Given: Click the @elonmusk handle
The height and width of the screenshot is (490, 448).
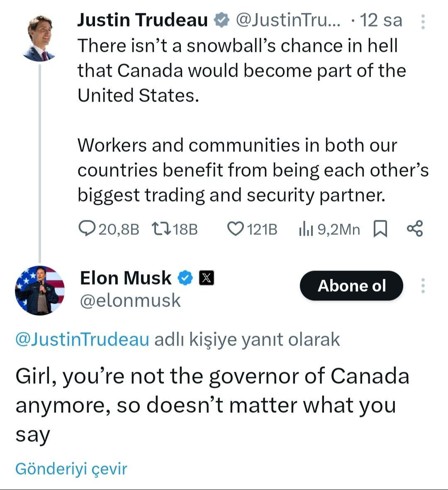Looking at the screenshot, I should click(130, 300).
